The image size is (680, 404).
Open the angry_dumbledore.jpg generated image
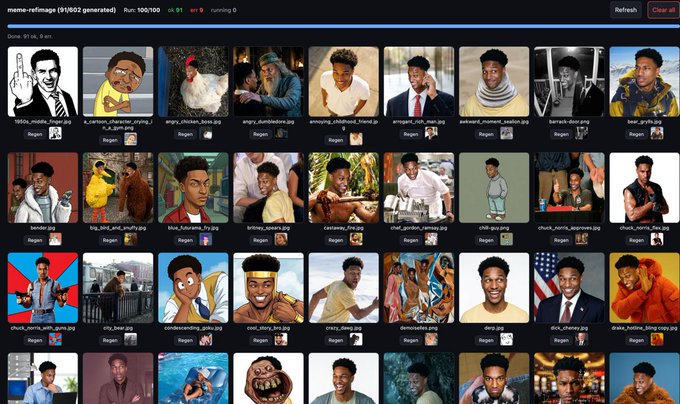[268, 81]
